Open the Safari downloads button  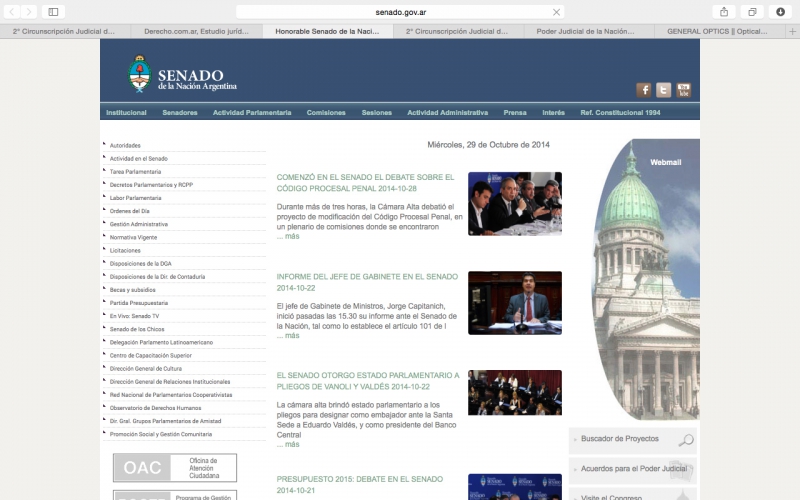pos(781,12)
